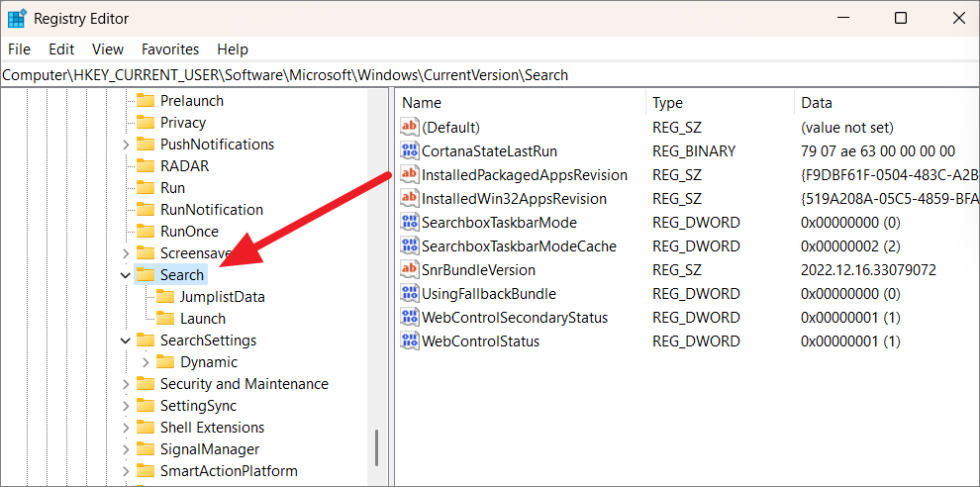
Task: Select the SnrBundleVersion value name
Action: [479, 270]
